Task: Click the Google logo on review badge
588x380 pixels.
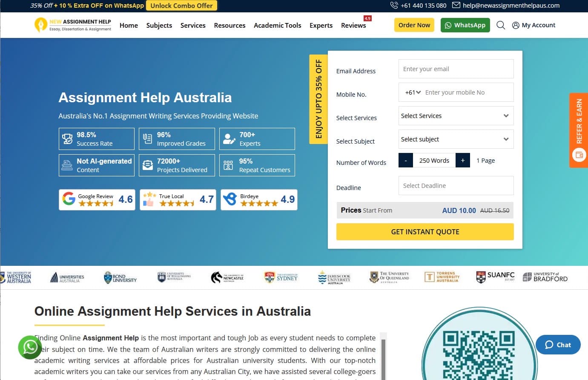Action: pyautogui.click(x=69, y=199)
